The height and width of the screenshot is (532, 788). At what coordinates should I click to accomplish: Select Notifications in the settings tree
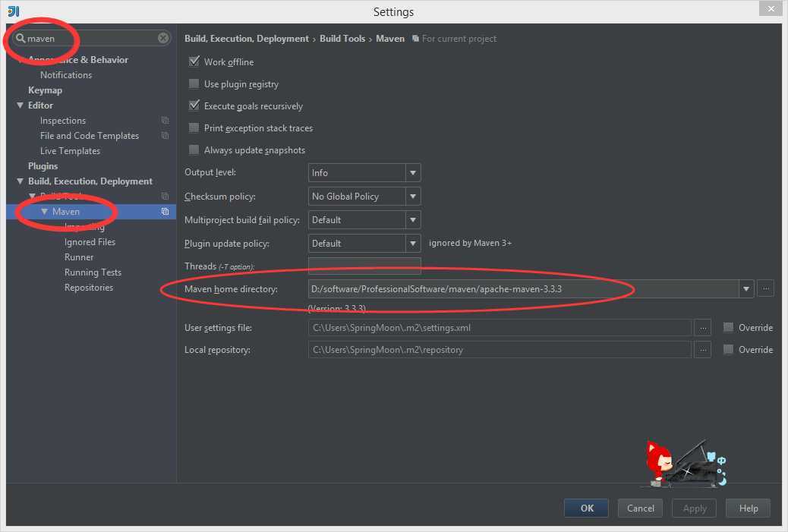[x=66, y=75]
